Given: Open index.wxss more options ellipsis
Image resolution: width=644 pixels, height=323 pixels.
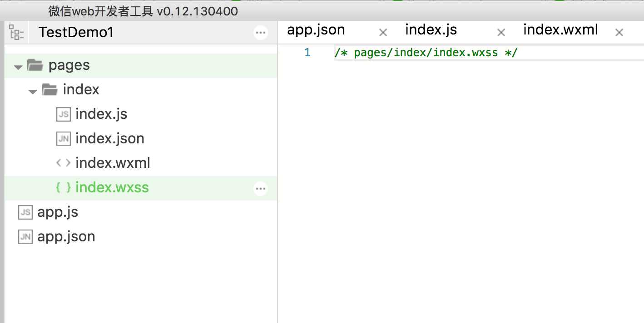Looking at the screenshot, I should coord(261,188).
